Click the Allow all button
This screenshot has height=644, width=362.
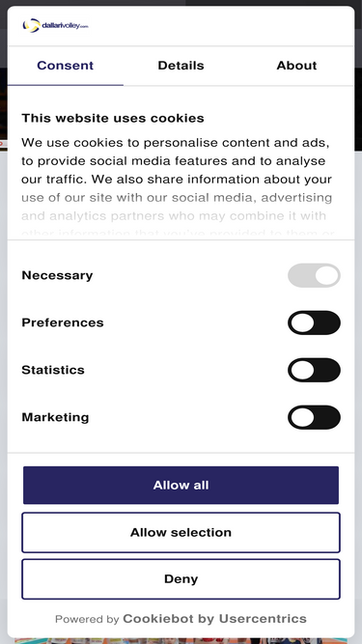(181, 485)
